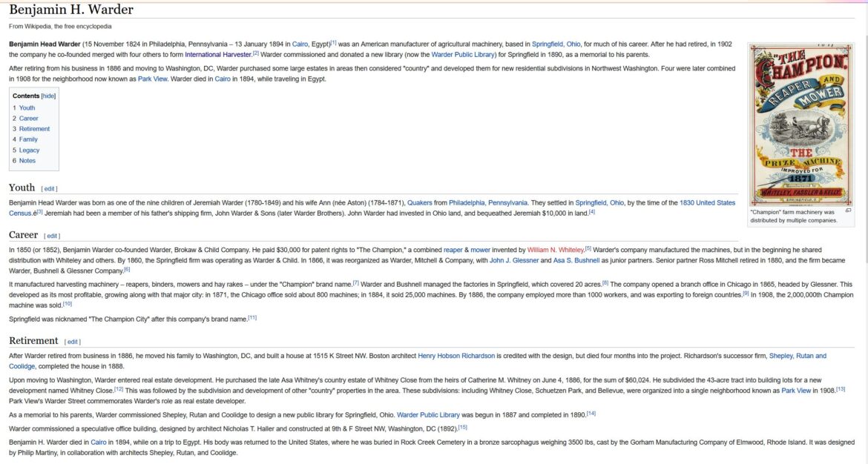This screenshot has width=868, height=464.
Task: Follow the reaper link in the Career section
Action: pos(453,250)
